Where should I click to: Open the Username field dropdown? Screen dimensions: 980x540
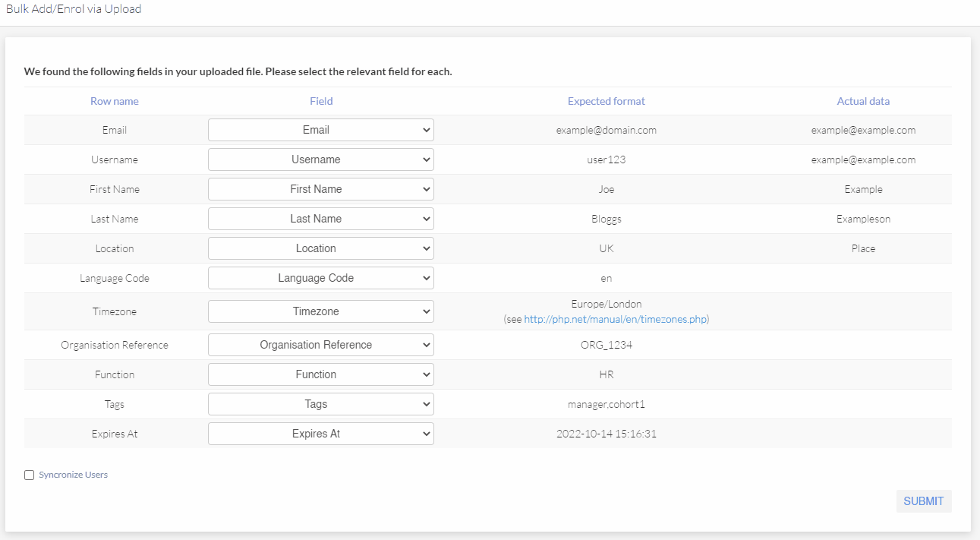point(320,159)
